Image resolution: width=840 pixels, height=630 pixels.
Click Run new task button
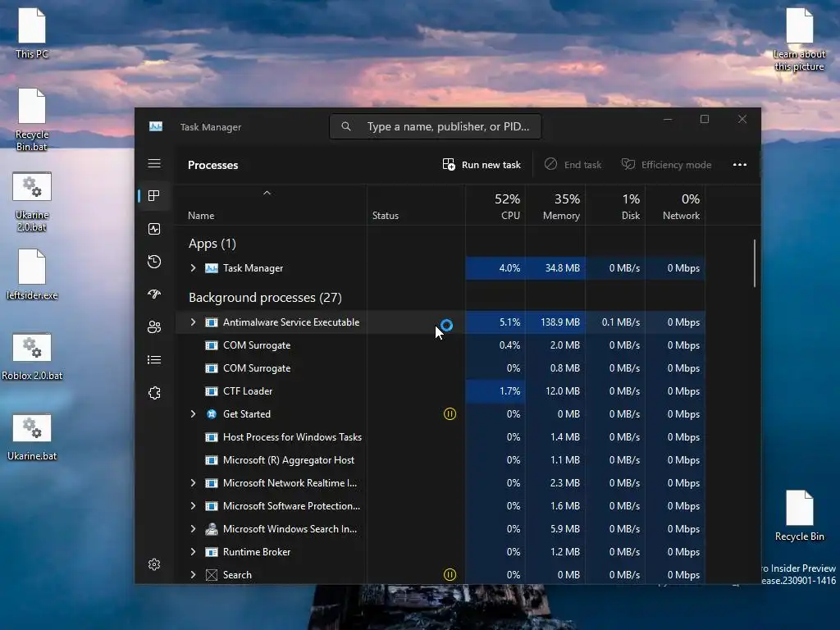(482, 164)
